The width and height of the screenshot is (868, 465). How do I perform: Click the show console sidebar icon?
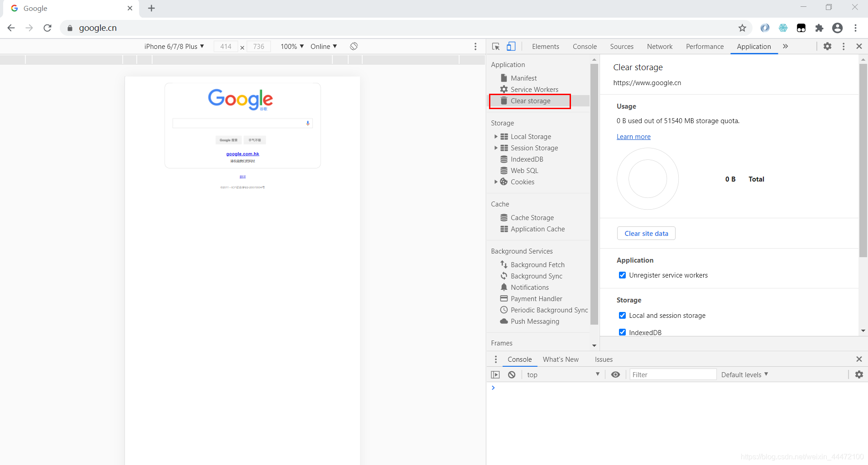coord(495,374)
